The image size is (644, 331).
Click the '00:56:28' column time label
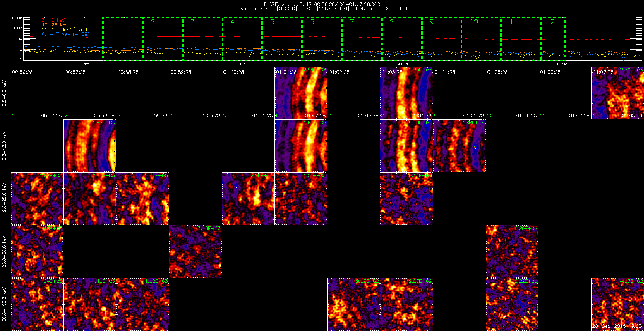click(23, 72)
